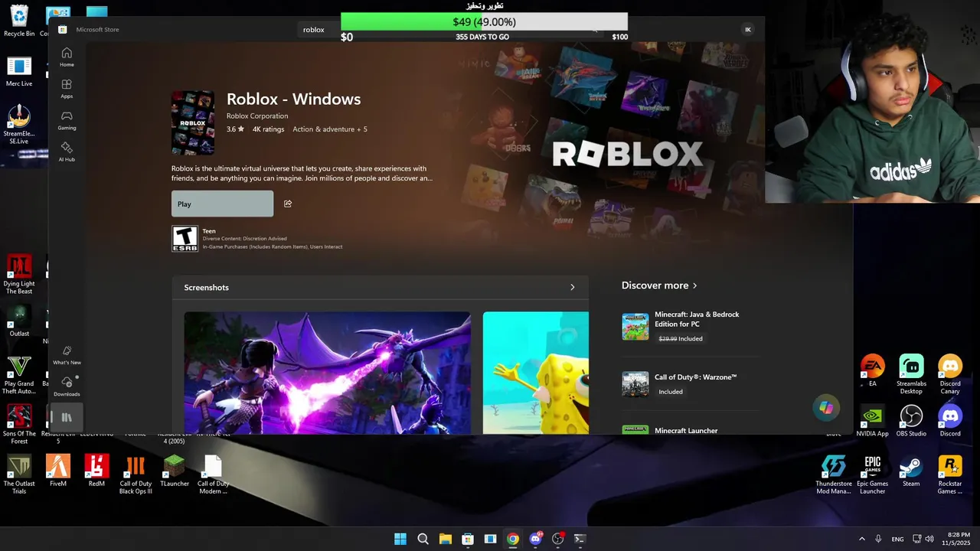Open AI Hub in the Store sidebar
Image resolution: width=980 pixels, height=551 pixels.
tap(67, 152)
